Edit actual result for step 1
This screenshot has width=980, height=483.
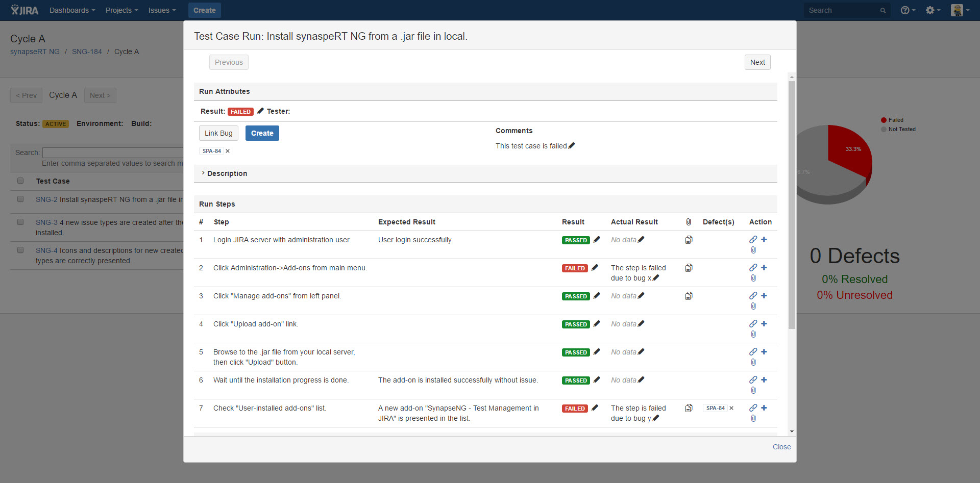pyautogui.click(x=641, y=239)
